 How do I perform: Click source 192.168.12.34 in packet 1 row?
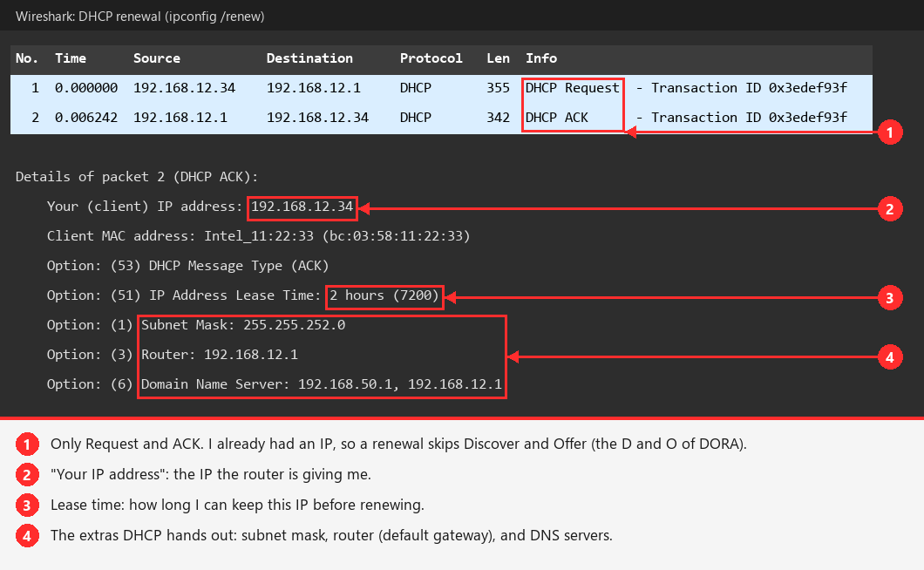[184, 88]
